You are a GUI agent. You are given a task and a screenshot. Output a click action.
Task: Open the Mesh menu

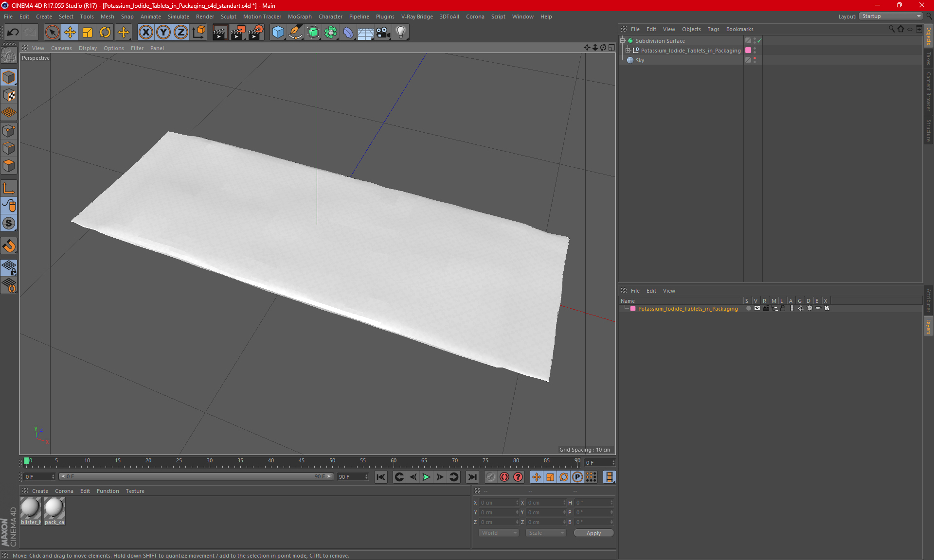tap(108, 17)
